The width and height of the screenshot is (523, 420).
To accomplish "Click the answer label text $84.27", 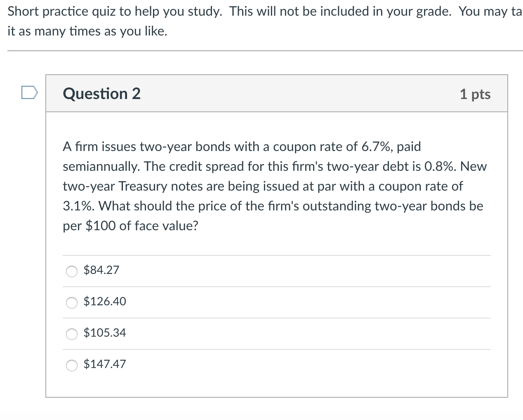I will coord(101,270).
